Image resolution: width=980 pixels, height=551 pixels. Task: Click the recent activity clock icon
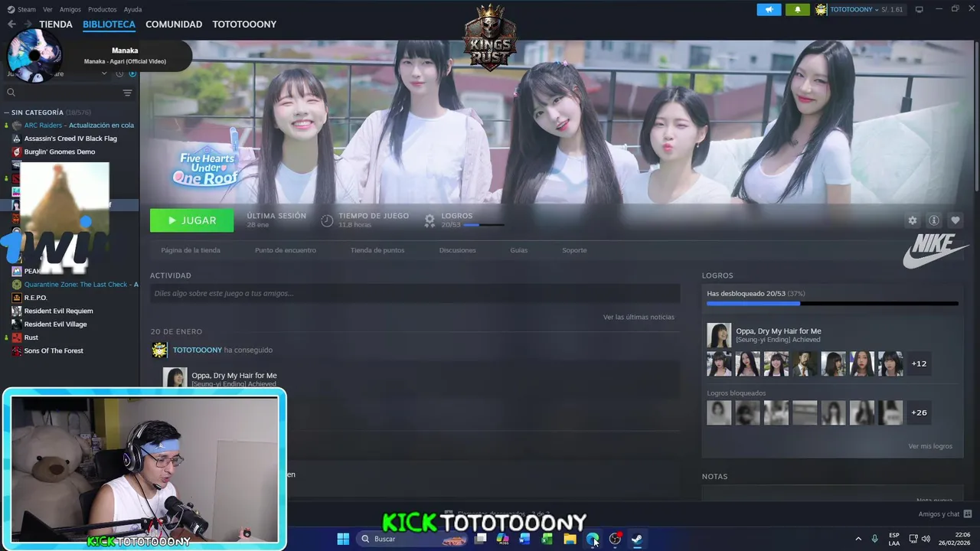(119, 73)
